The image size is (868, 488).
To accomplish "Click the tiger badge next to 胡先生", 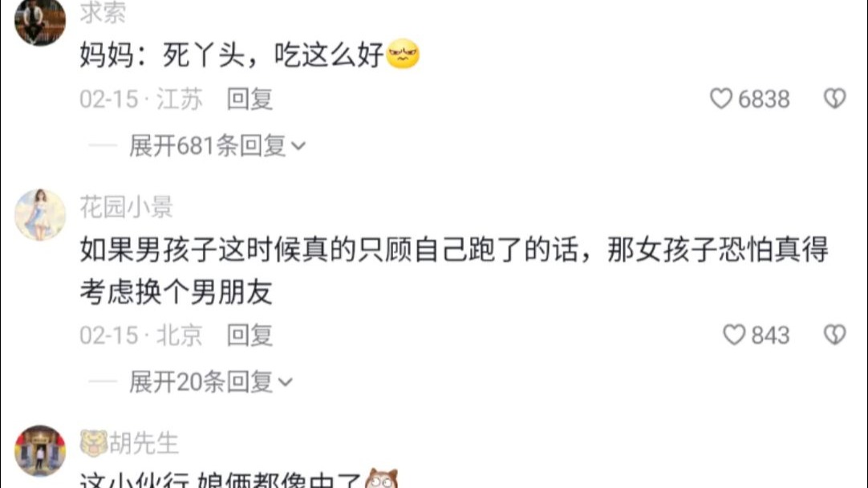I will pyautogui.click(x=94, y=443).
